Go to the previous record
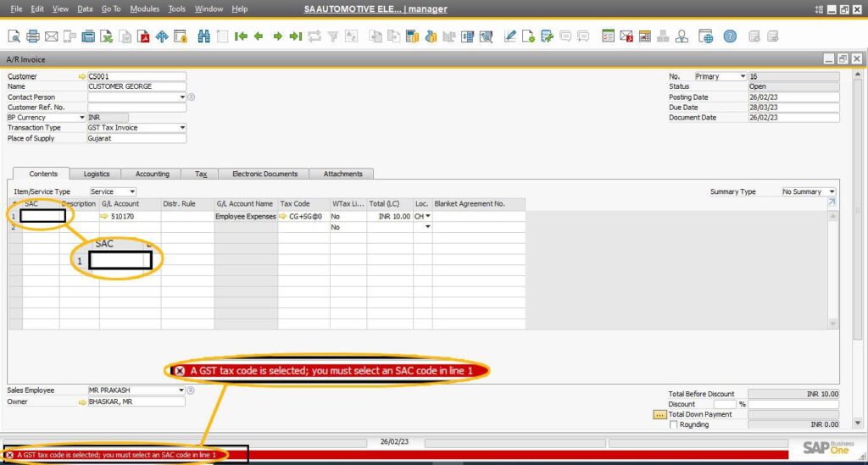This screenshot has height=465, width=868. pos(259,36)
